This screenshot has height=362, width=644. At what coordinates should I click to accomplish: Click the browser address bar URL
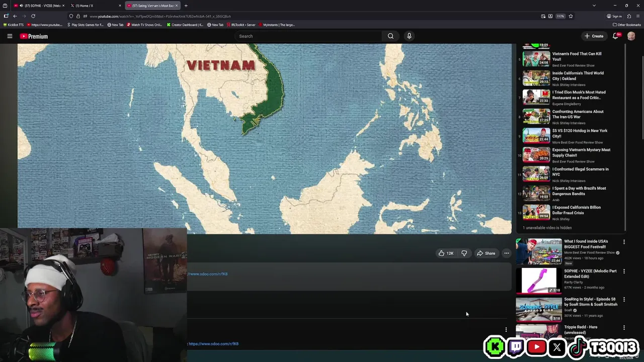pos(160,16)
